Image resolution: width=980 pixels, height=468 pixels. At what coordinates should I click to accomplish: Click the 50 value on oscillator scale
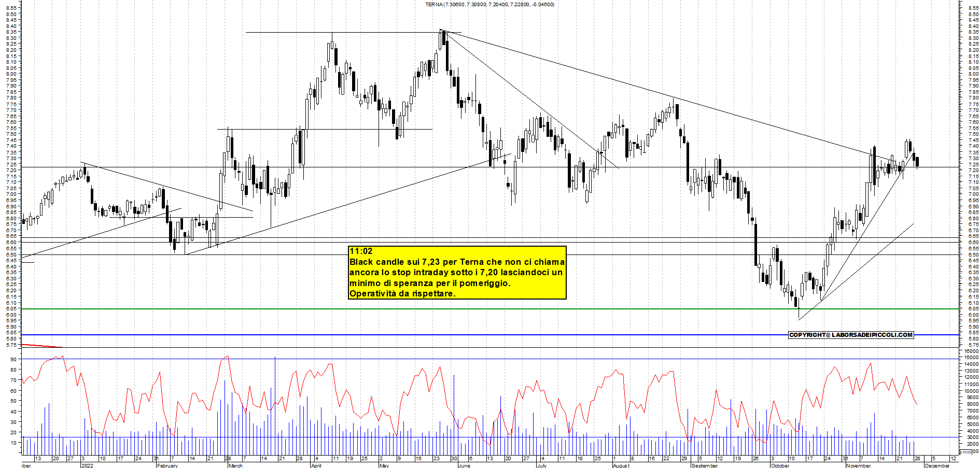pyautogui.click(x=13, y=401)
